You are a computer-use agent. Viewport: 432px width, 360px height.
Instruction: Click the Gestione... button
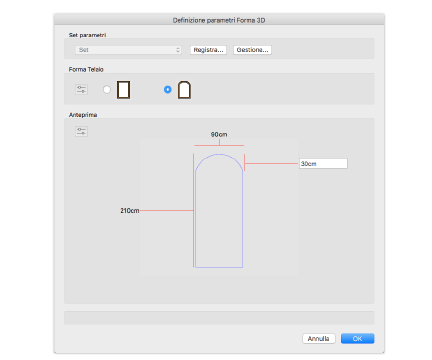point(252,50)
